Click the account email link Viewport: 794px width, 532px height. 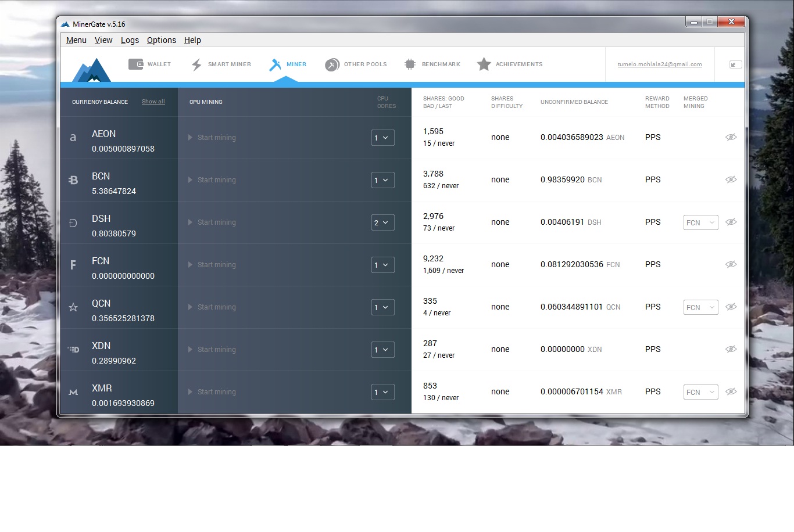(660, 64)
